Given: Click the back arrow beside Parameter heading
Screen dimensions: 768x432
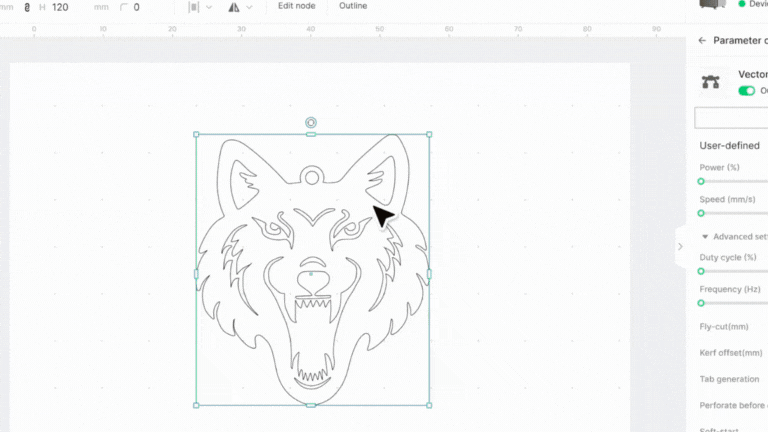Looking at the screenshot, I should (702, 40).
